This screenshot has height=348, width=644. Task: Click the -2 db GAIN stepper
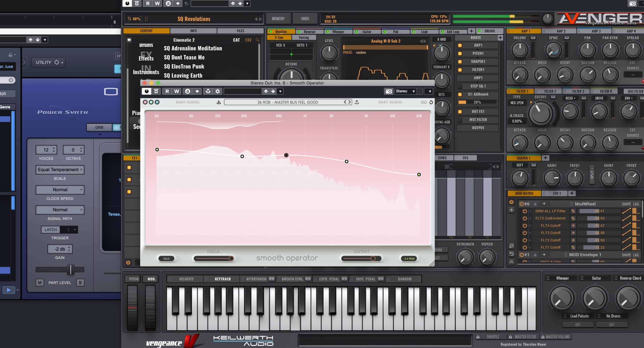[60, 249]
